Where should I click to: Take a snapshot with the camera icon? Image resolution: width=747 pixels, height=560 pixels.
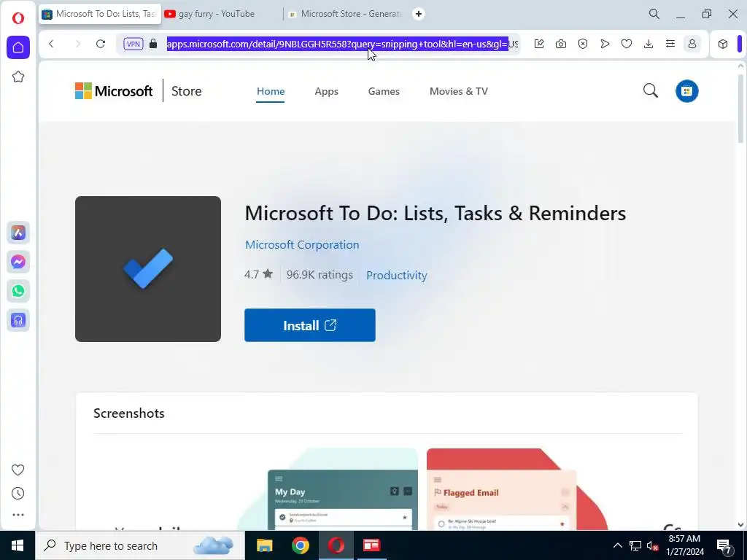coord(561,44)
